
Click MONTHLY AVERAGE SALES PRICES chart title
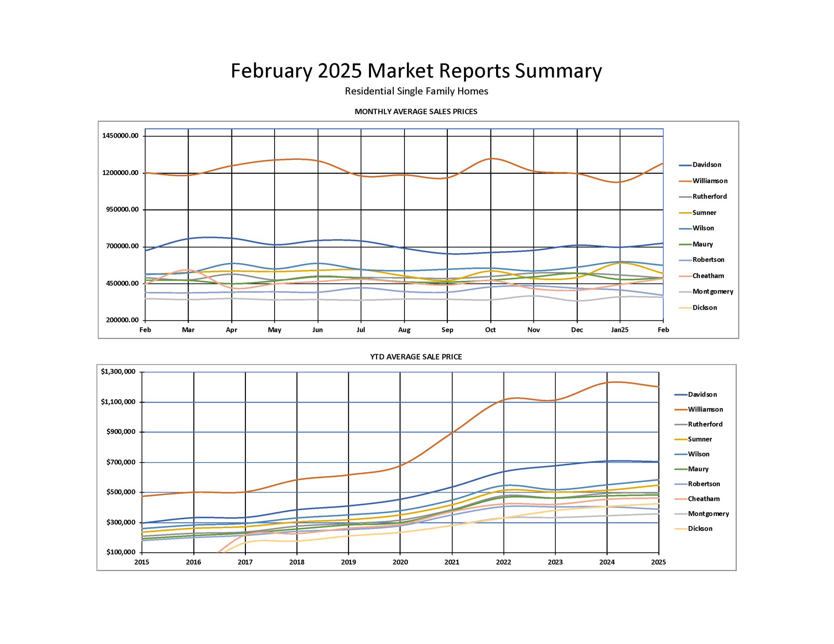tap(416, 112)
